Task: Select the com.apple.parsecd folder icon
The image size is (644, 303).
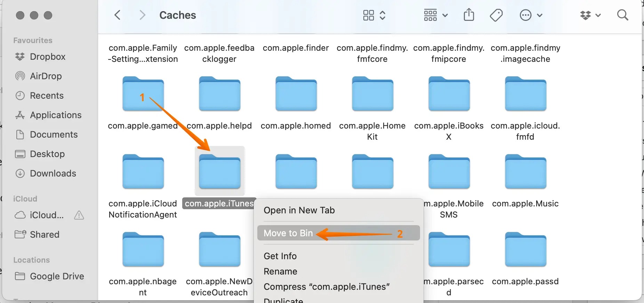Action: point(449,249)
